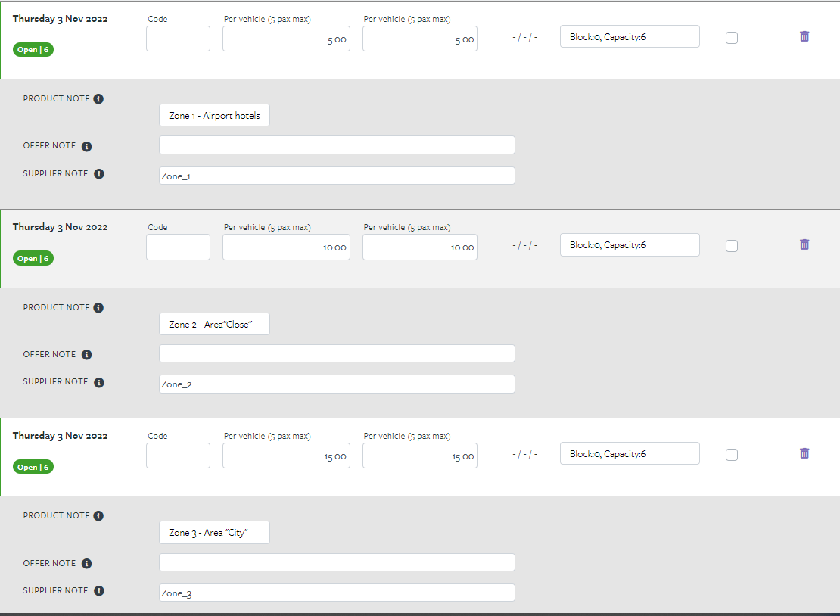This screenshot has width=840, height=616.
Task: Enable the checkbox on the first date row
Action: click(731, 36)
